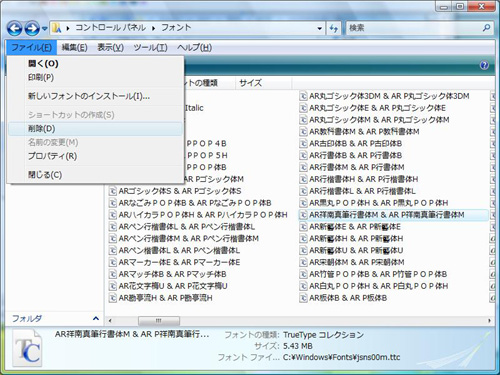This screenshot has height=375, width=500.
Task: Click the refresh button beside address bar
Action: point(333,28)
